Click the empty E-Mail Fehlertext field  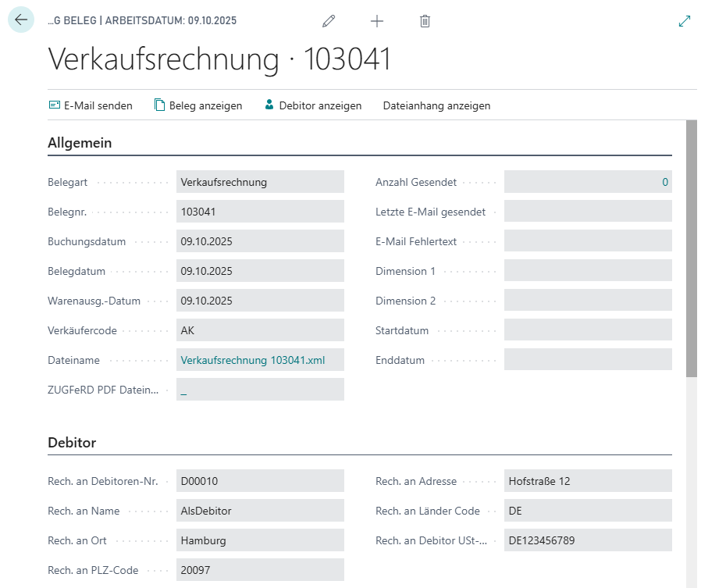pyautogui.click(x=587, y=241)
